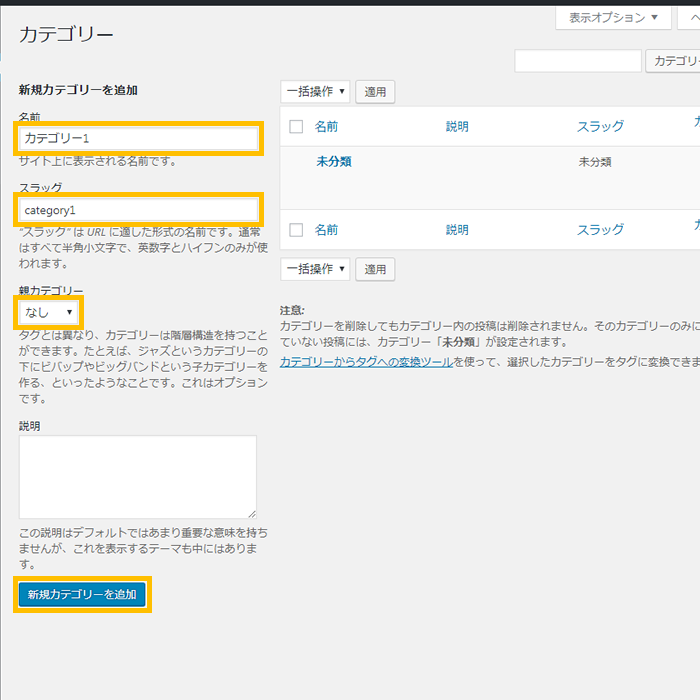Click the category search input box
Viewport: 700px width, 700px height.
point(578,61)
